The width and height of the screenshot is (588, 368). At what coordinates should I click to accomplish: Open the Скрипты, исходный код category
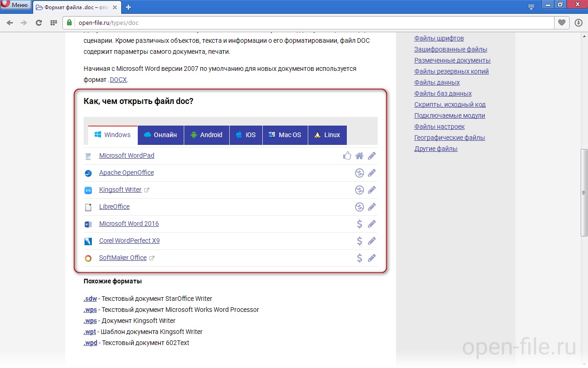point(450,104)
